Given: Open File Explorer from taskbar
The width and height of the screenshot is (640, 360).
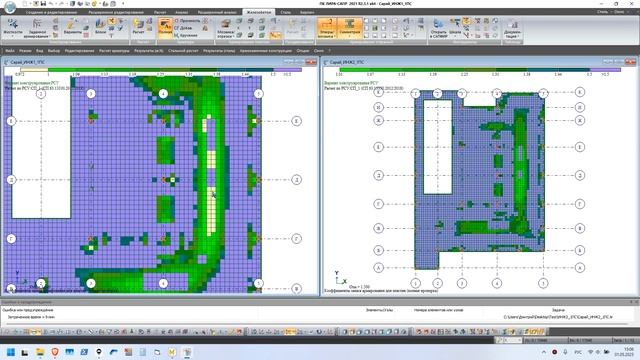Looking at the screenshot, I should tap(40, 352).
